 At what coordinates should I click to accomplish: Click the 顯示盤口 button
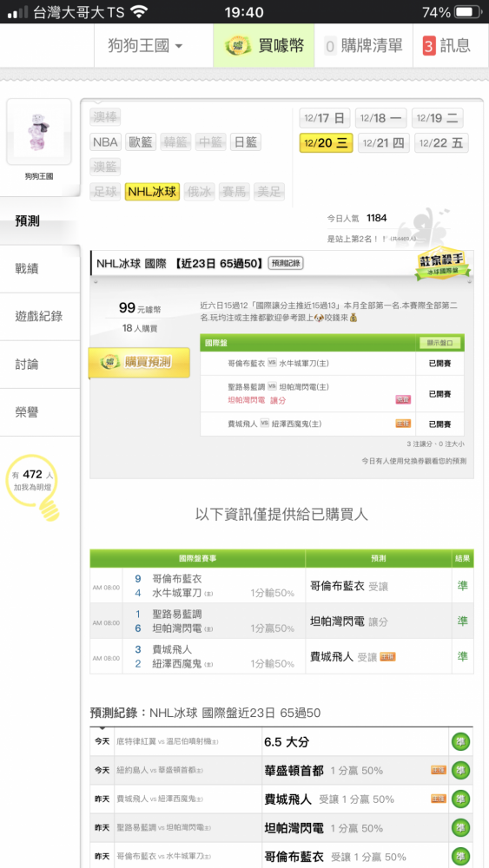(x=439, y=343)
